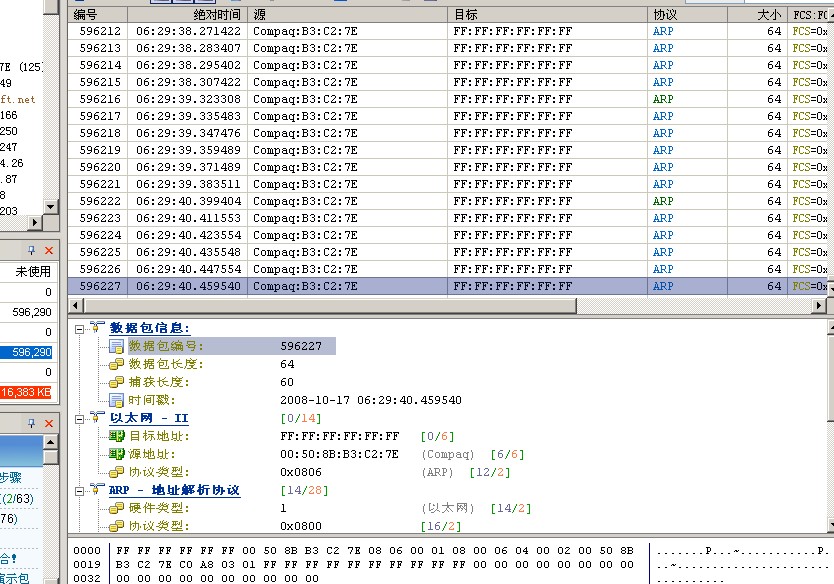Click the 数据包长度 field icon
The width and height of the screenshot is (834, 584).
pyautogui.click(x=116, y=364)
